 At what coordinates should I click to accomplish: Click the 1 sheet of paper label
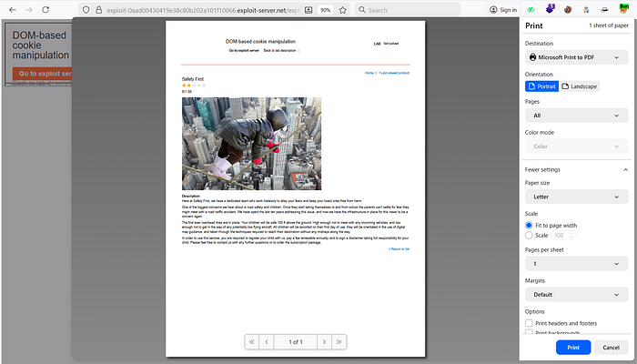pos(609,25)
